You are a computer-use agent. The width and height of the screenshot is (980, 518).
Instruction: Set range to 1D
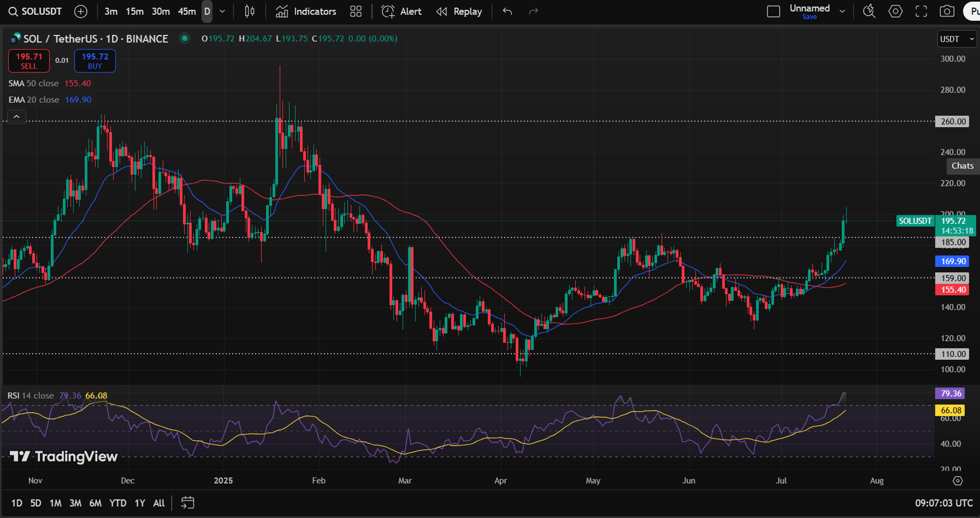click(x=17, y=503)
